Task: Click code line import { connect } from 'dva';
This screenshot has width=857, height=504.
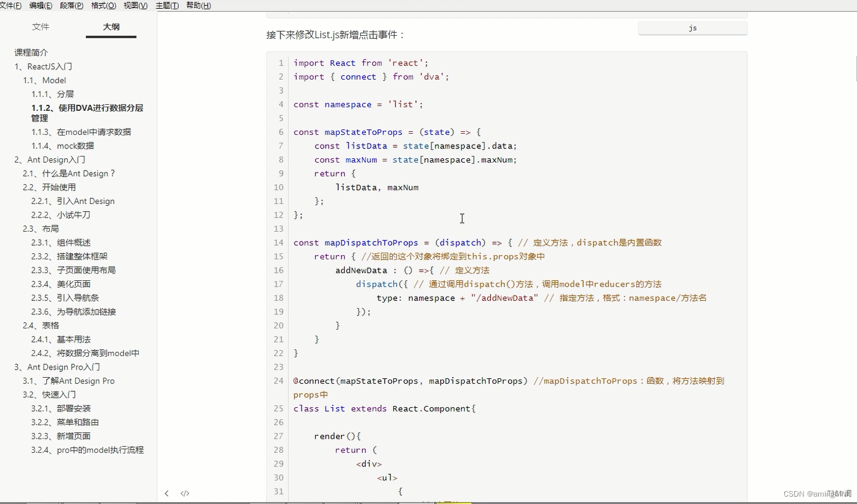Action: (x=371, y=77)
